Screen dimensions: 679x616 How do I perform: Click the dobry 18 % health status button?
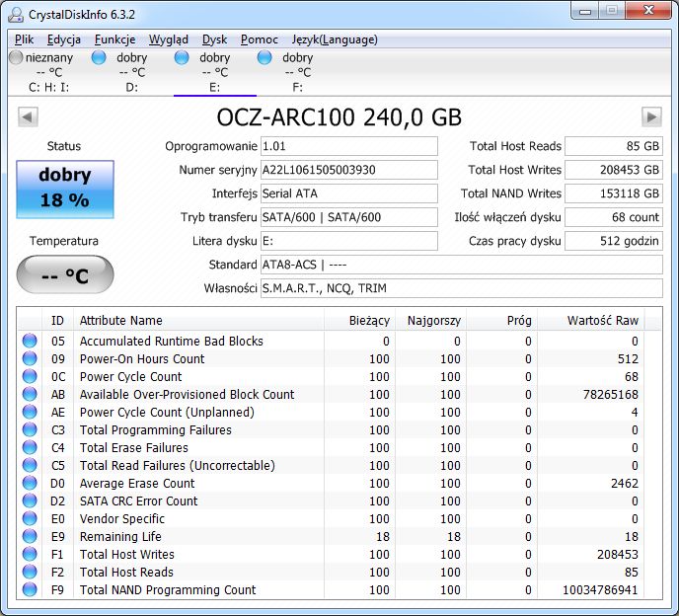click(65, 190)
